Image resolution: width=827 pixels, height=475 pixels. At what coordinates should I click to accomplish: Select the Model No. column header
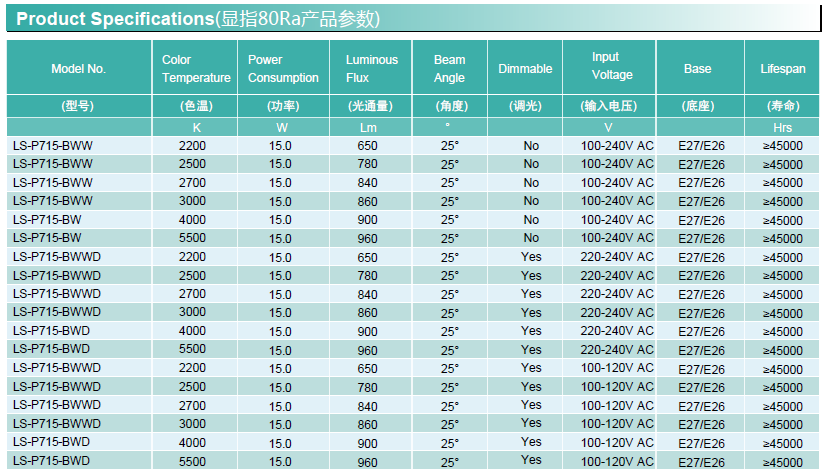78,69
